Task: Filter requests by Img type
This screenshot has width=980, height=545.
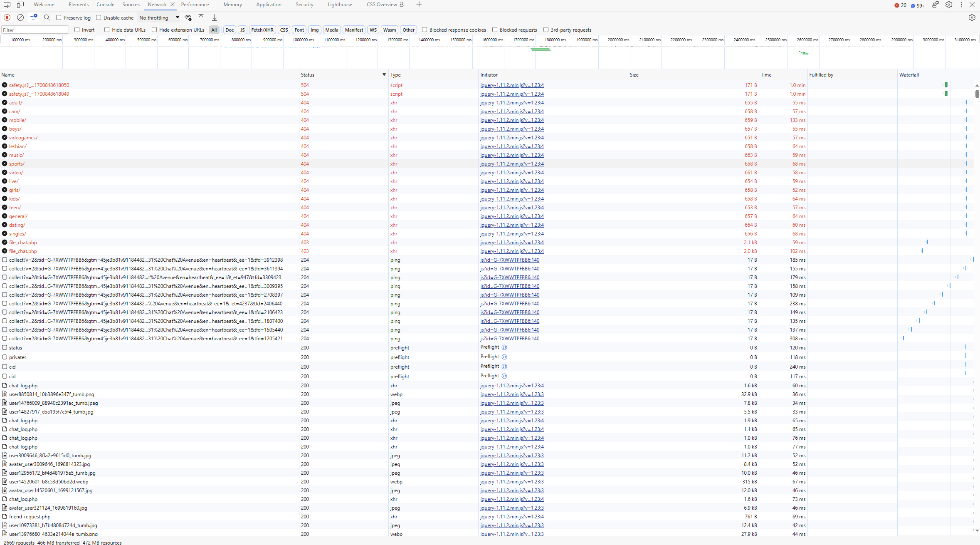Action: tap(315, 30)
